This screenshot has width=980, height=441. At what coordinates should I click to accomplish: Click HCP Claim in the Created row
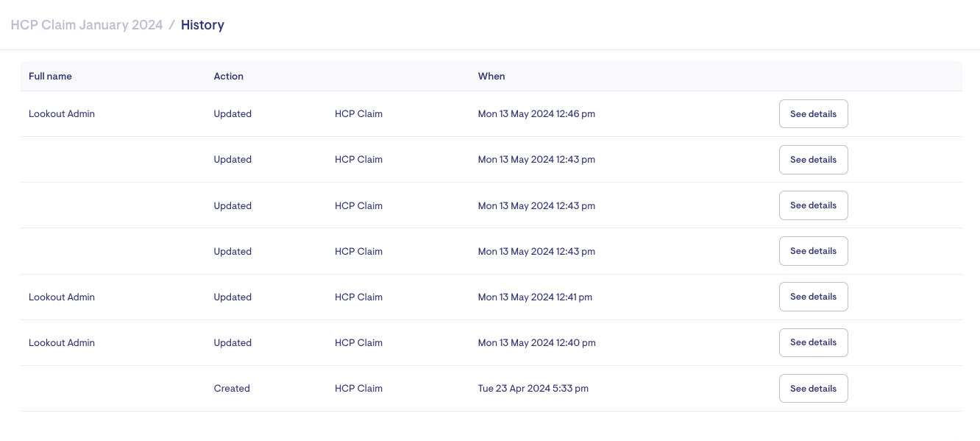358,389
